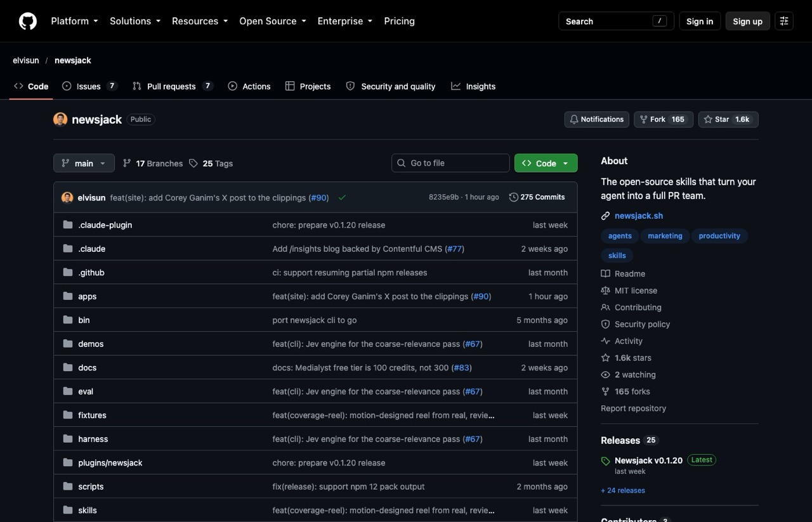The image size is (812, 522).
Task: Expand the Open Source menu
Action: coord(273,21)
